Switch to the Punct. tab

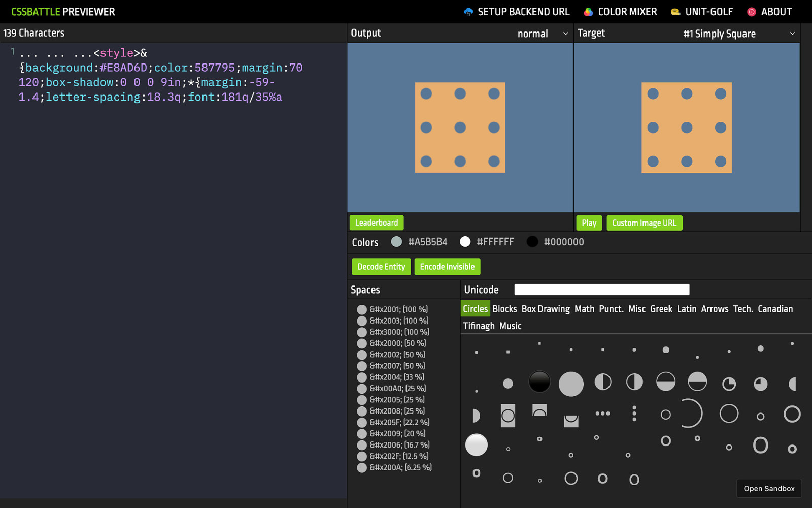coord(611,309)
